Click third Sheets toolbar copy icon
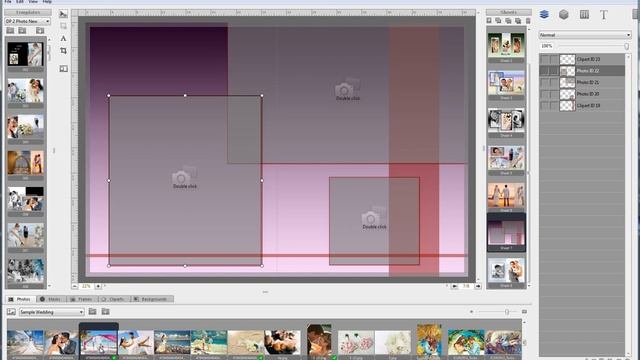 click(508, 20)
